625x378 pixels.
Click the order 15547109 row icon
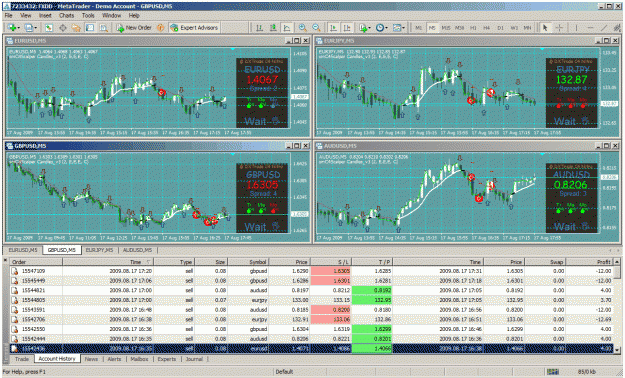pyautogui.click(x=15, y=271)
